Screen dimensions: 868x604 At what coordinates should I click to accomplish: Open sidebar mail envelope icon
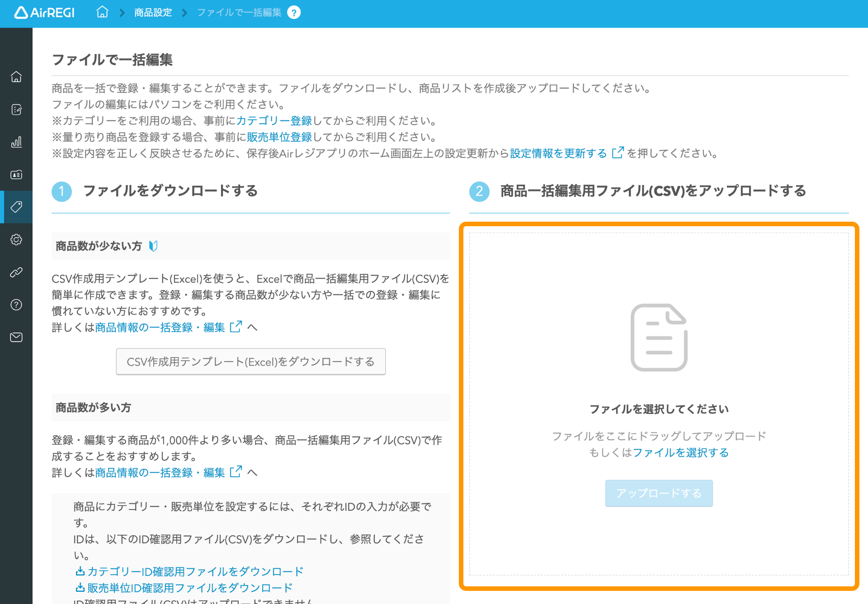[16, 338]
